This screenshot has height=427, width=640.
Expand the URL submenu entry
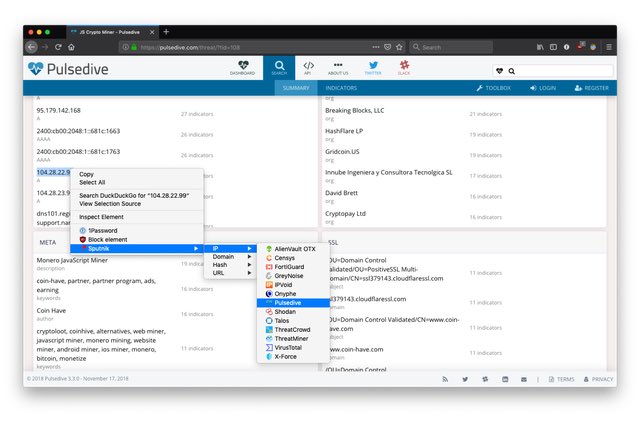230,273
